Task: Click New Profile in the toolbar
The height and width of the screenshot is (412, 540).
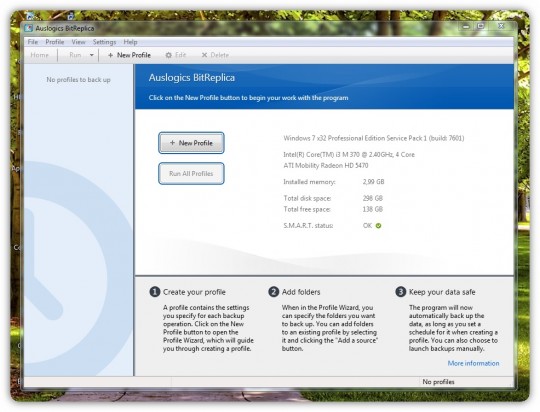Action: (129, 55)
